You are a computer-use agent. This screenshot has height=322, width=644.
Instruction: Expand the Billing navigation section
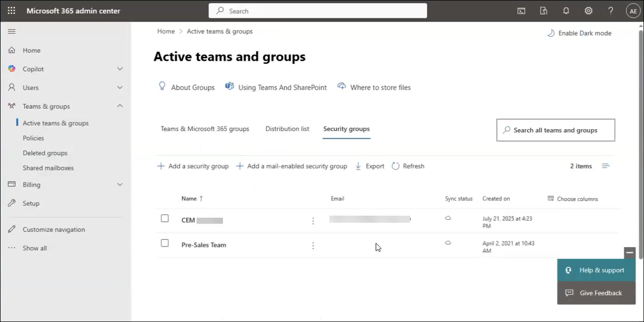(120, 184)
